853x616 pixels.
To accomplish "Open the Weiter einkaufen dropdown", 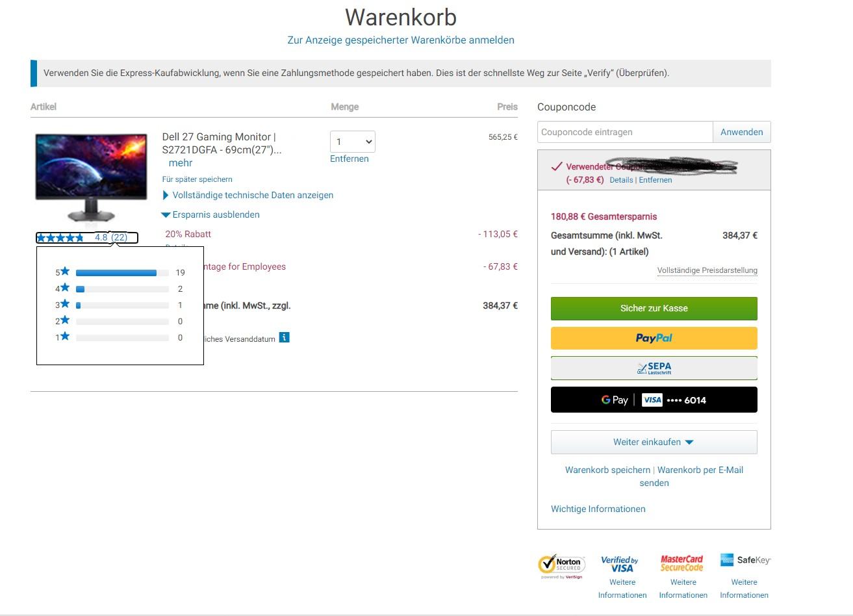I will pyautogui.click(x=654, y=442).
